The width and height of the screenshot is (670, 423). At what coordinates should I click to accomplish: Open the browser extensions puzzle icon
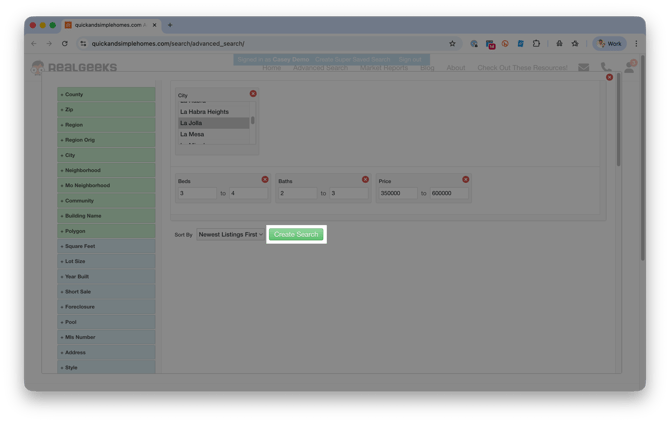click(536, 44)
